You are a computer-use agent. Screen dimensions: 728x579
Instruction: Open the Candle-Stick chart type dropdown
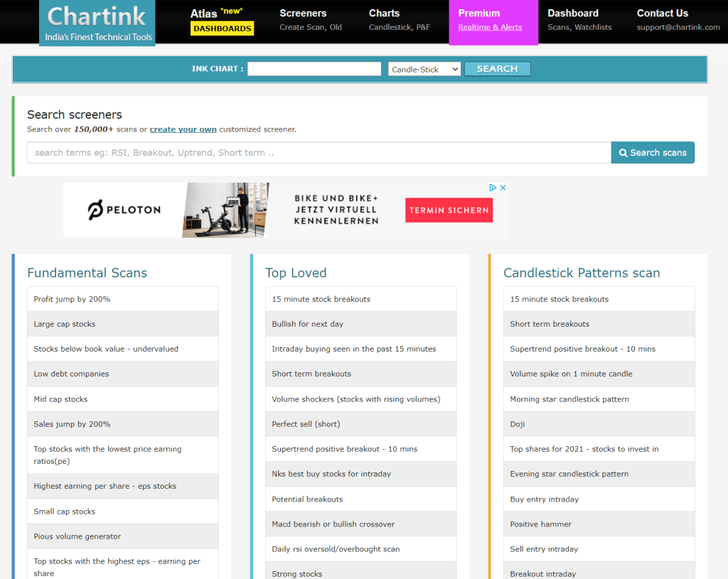tap(424, 69)
